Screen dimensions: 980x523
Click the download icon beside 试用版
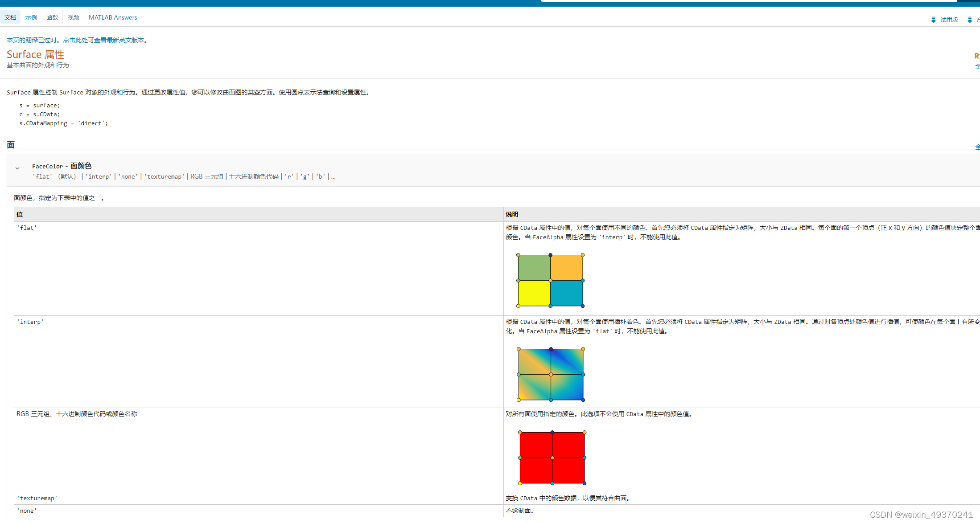tap(934, 20)
